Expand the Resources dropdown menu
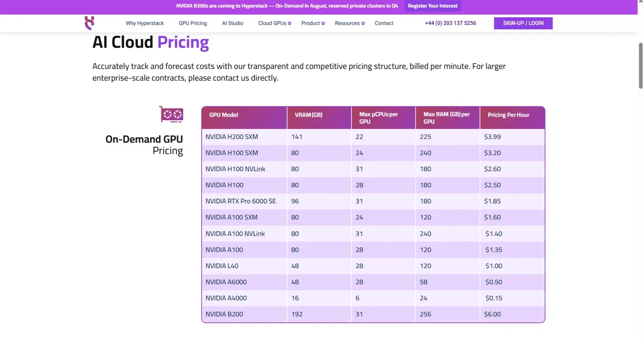 (350, 23)
